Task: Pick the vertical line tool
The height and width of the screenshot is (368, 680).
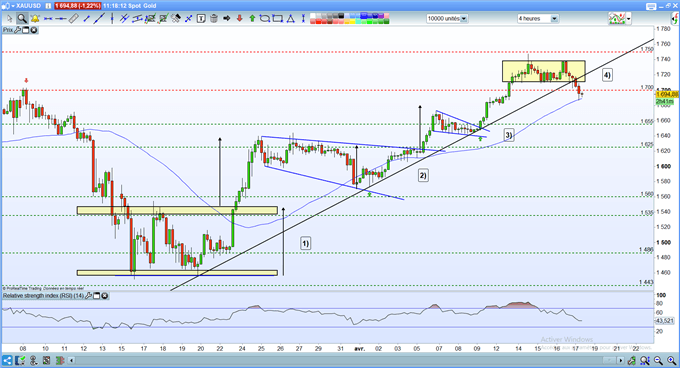Action: (x=112, y=19)
